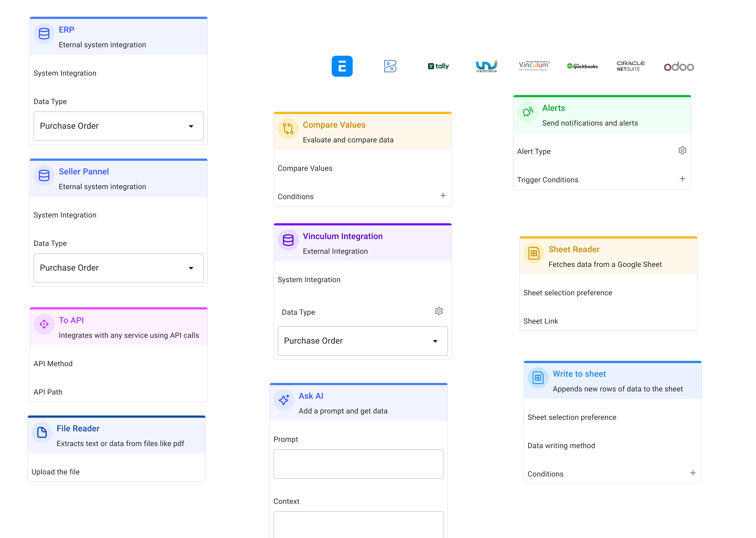
Task: Open ERP Data Type Purchase Order dropdown
Action: tap(118, 126)
